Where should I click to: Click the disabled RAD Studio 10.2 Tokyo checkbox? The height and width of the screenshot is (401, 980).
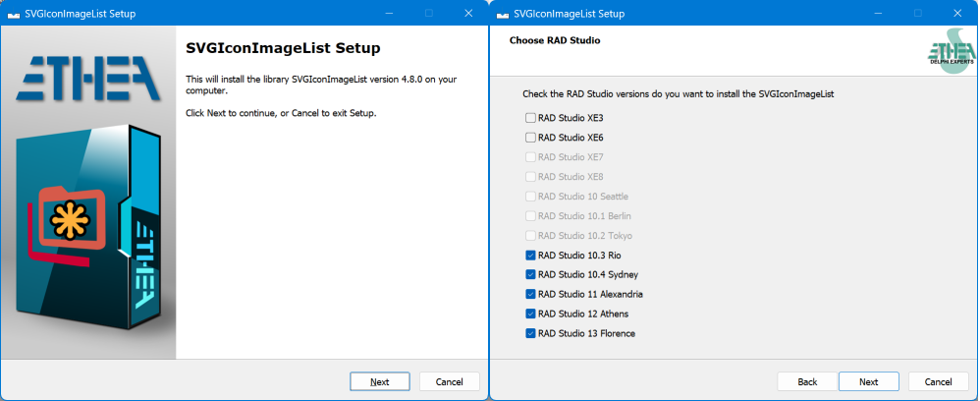point(530,236)
